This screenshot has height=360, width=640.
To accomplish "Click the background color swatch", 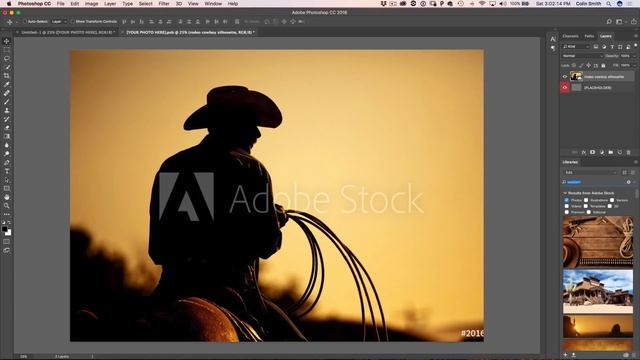I will pyautogui.click(x=8, y=232).
